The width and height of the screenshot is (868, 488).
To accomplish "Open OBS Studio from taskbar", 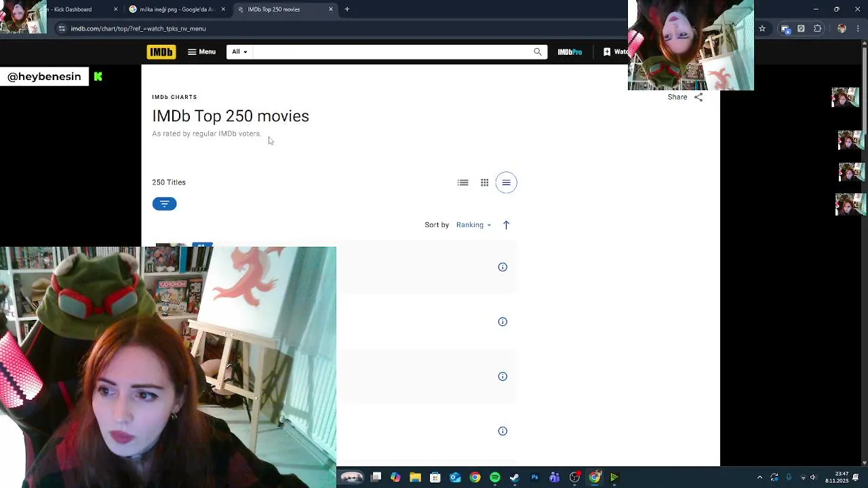I will pos(574,477).
